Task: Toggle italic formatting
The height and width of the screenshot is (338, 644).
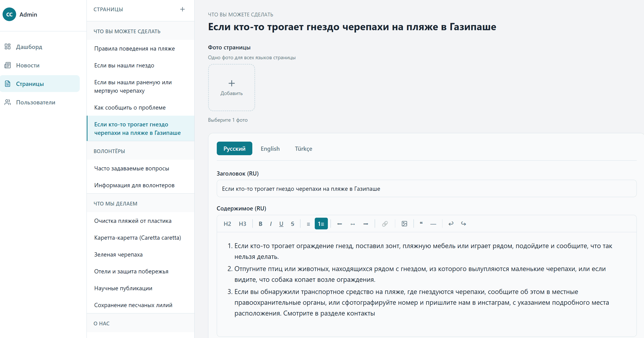Action: click(x=271, y=224)
